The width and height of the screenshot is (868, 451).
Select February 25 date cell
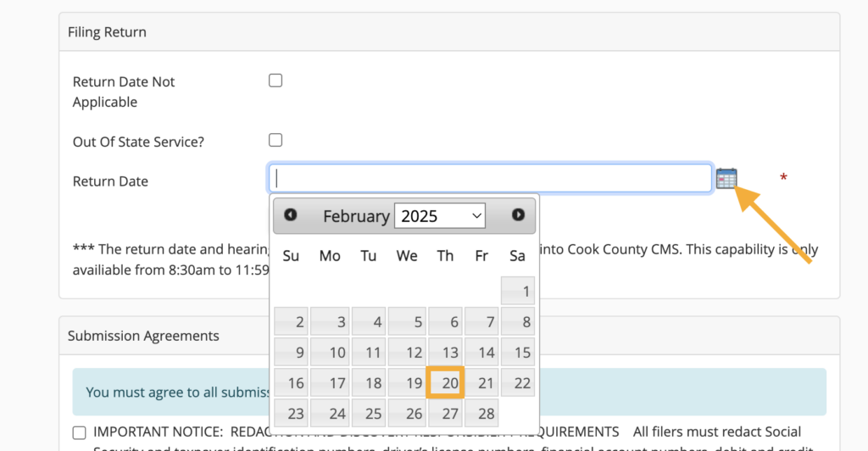click(x=368, y=414)
